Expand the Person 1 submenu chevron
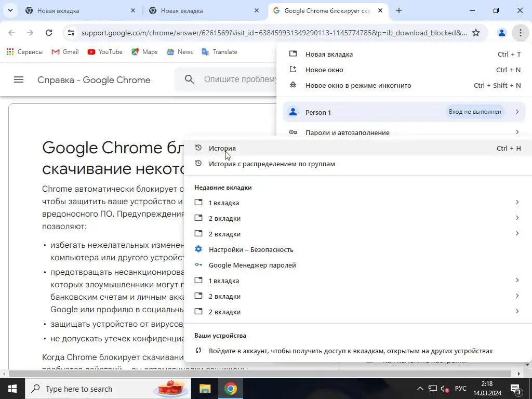 [x=517, y=112]
